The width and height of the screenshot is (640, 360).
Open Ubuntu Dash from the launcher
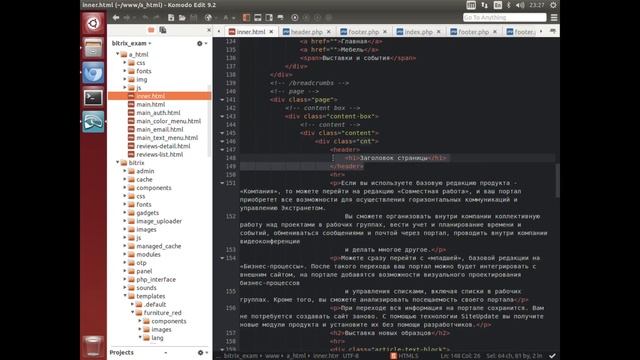(93, 23)
